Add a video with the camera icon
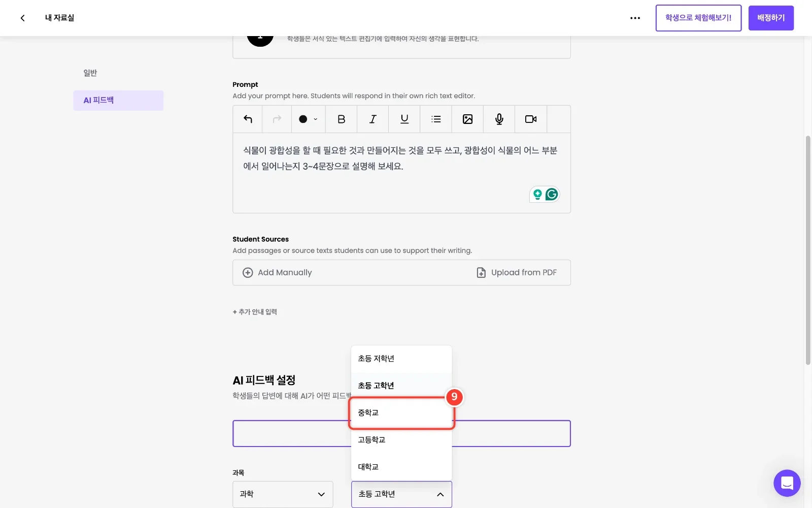The height and width of the screenshot is (508, 812). (531, 119)
